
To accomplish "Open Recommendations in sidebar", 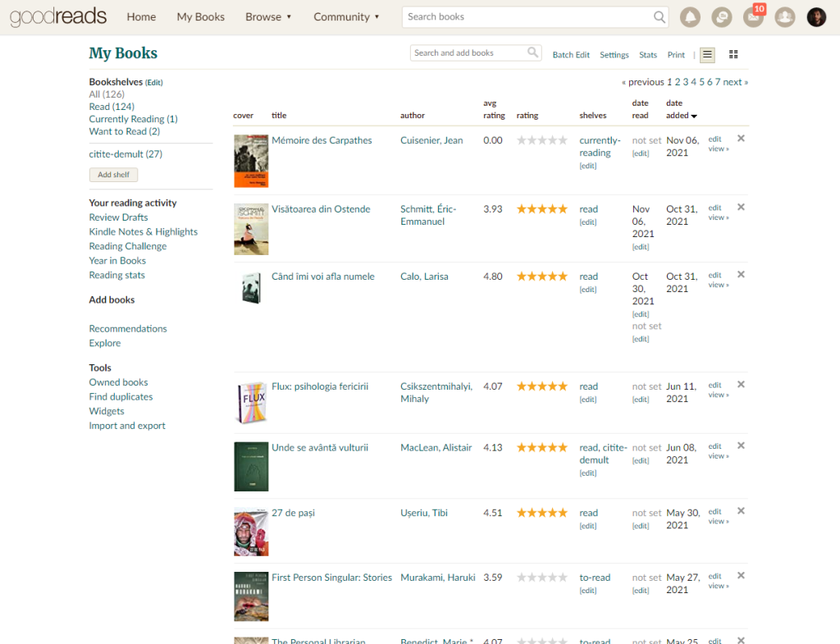I will point(127,328).
